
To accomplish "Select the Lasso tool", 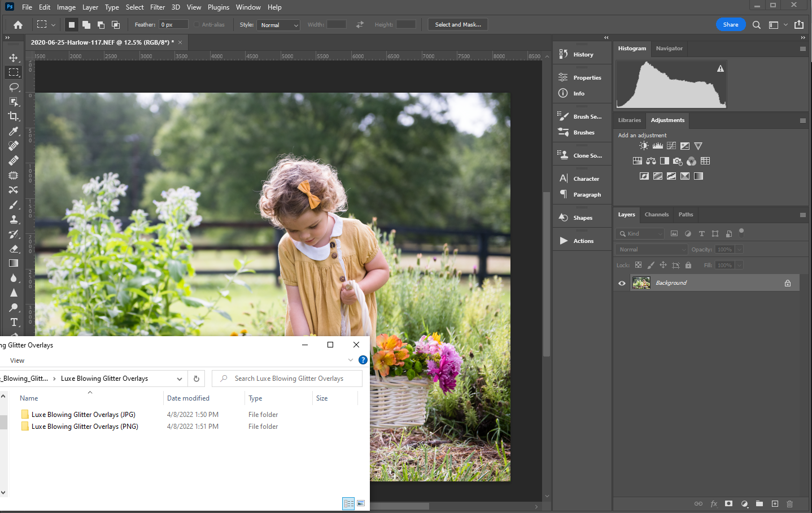I will pyautogui.click(x=14, y=87).
